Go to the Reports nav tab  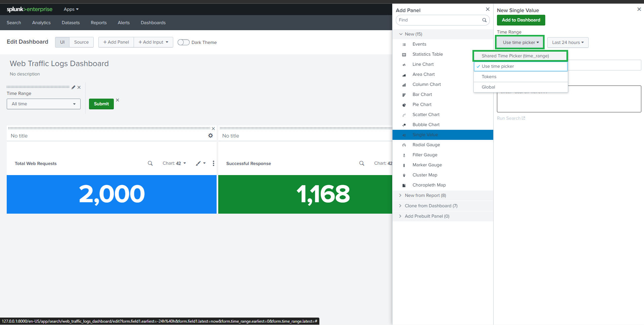[x=99, y=22]
